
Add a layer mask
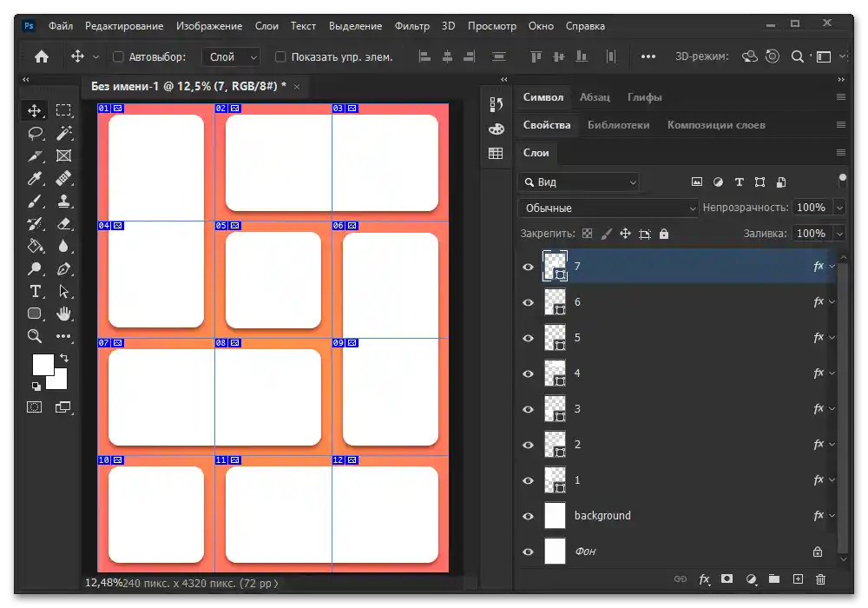(x=727, y=579)
